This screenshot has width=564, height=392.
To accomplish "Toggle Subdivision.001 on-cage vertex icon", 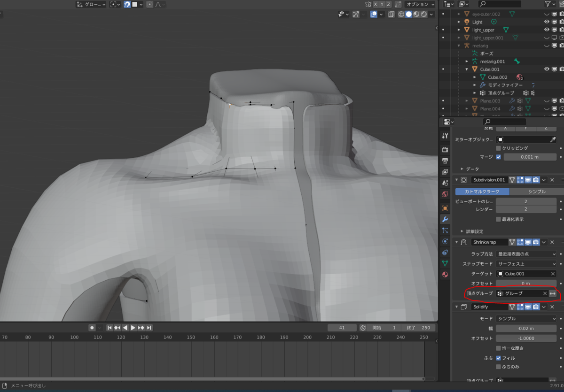I will pyautogui.click(x=512, y=180).
